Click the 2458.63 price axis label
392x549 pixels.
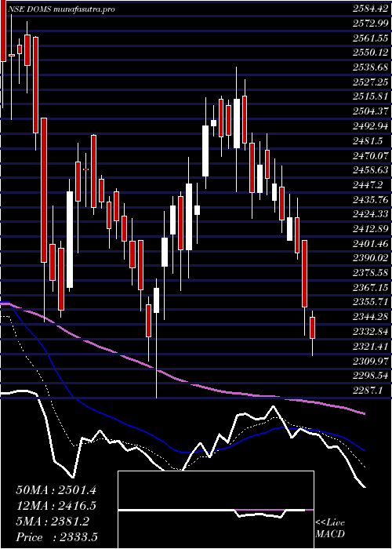point(370,170)
